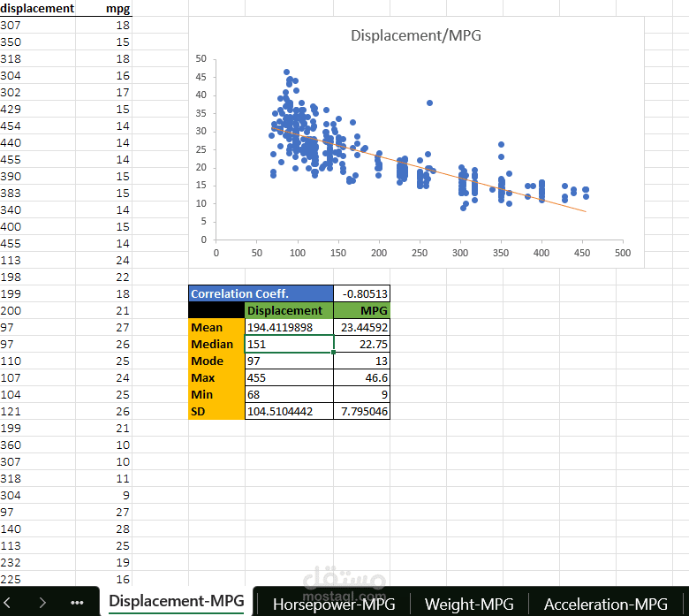Click the displacement value 225

click(37, 579)
